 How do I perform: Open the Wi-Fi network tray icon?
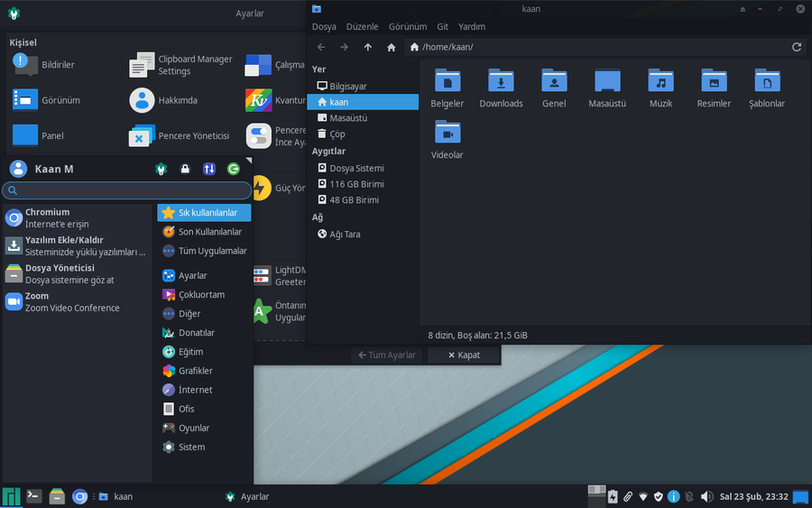click(643, 496)
